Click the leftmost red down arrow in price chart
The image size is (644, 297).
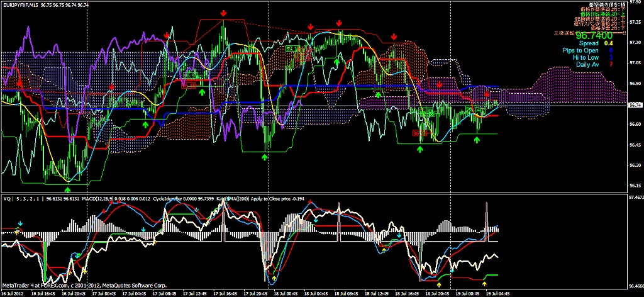point(19,83)
